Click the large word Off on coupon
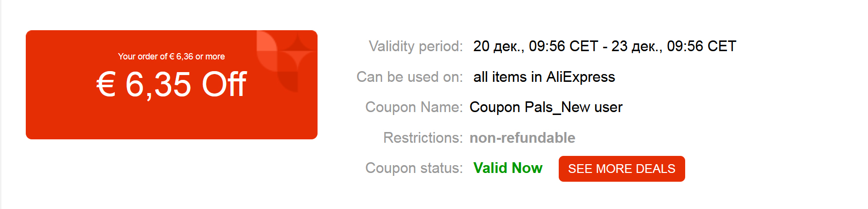The width and height of the screenshot is (868, 209). click(224, 84)
